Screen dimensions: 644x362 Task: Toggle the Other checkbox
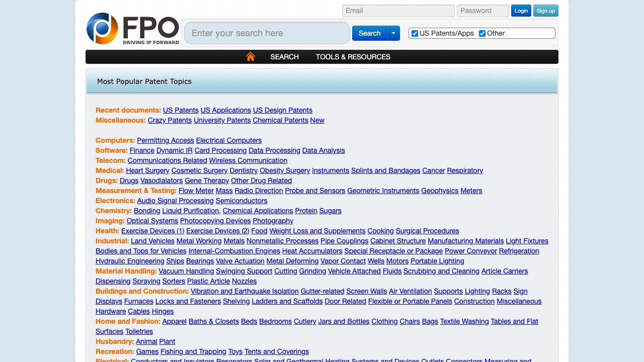tap(482, 34)
